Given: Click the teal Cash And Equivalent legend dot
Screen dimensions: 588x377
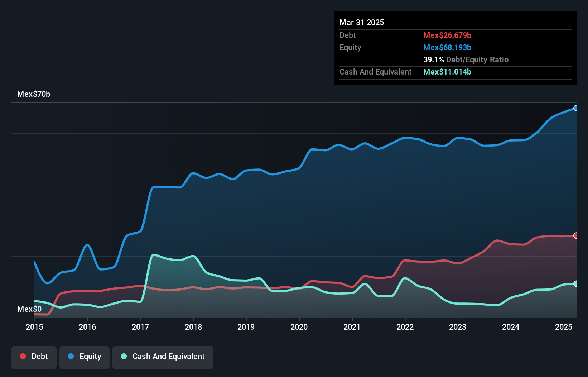Looking at the screenshot, I should click(124, 356).
